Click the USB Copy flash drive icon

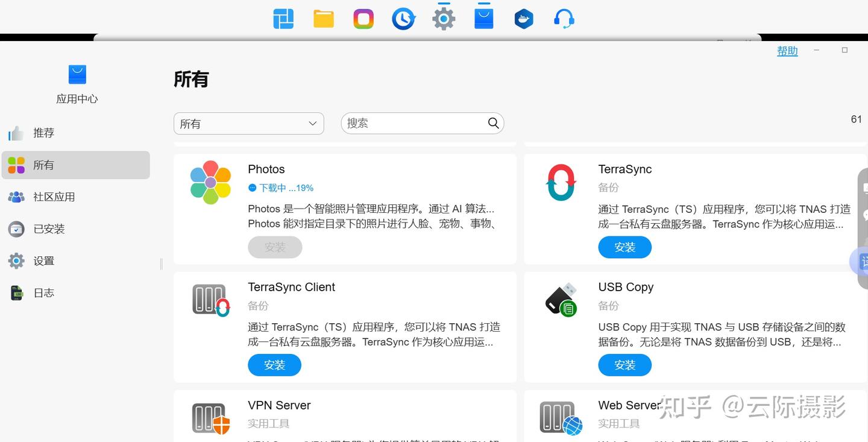561,300
